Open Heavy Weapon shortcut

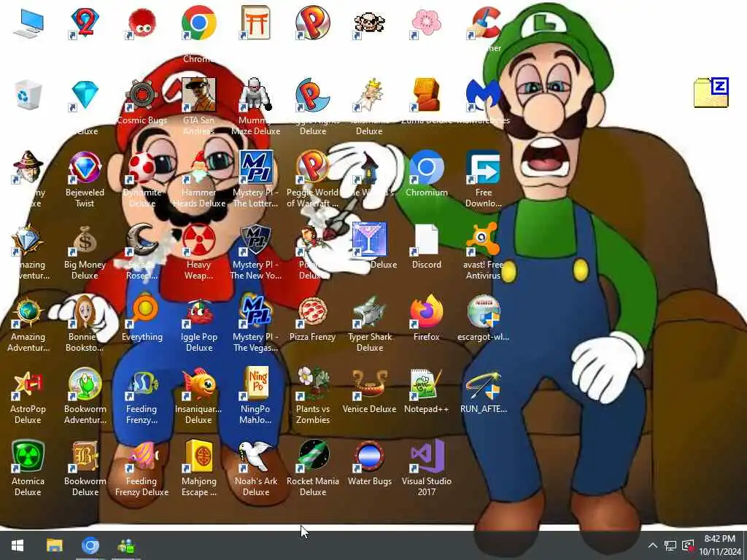198,240
